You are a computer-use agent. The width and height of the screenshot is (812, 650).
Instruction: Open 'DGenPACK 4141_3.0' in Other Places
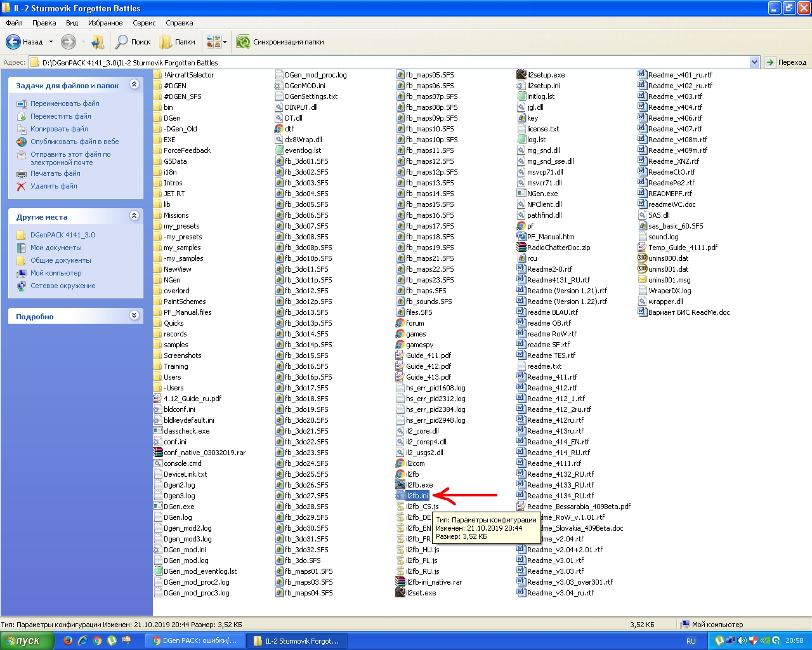tap(63, 235)
